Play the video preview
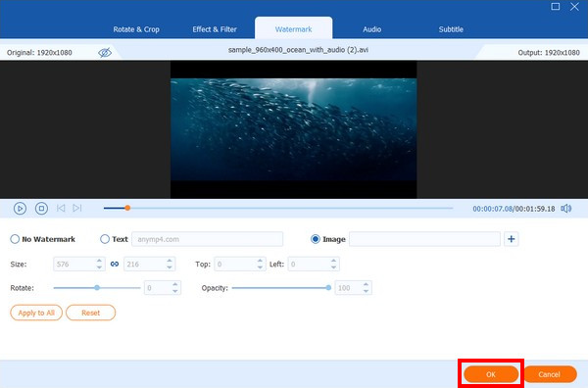 point(20,209)
